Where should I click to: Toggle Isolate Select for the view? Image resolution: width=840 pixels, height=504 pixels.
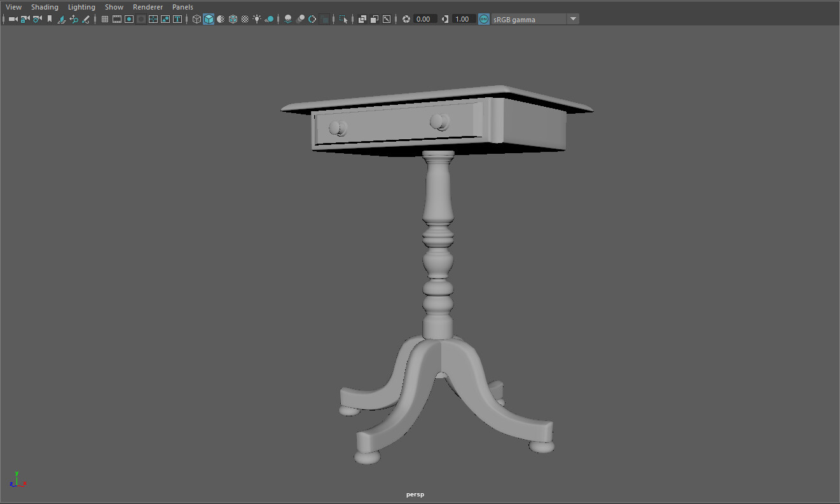point(343,18)
